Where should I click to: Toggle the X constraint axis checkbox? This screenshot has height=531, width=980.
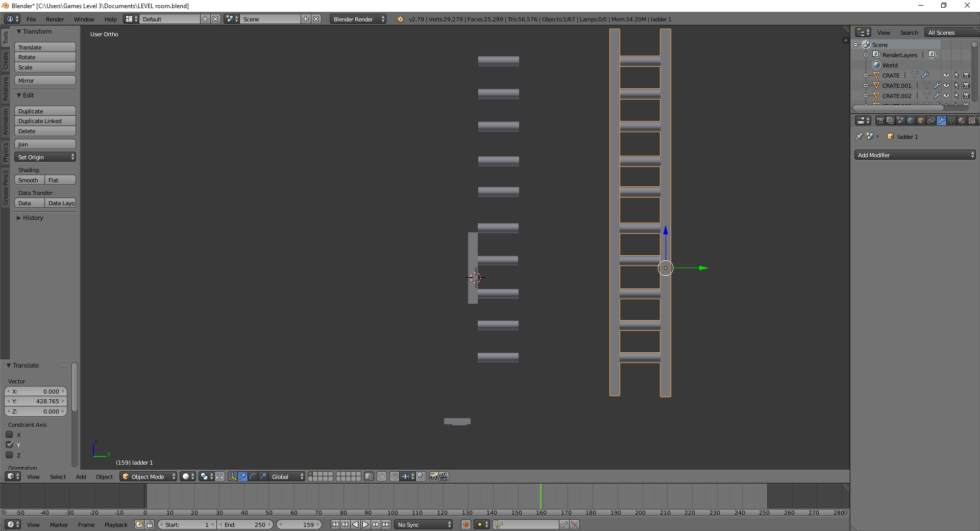coord(9,435)
